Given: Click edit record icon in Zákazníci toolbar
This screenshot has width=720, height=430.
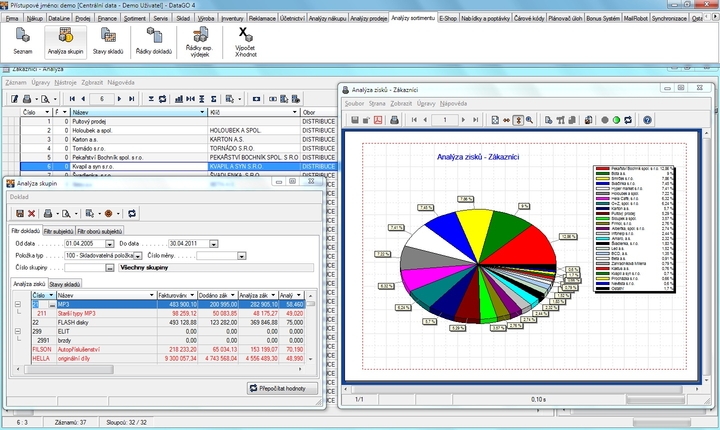Looking at the screenshot, I should tap(15, 99).
